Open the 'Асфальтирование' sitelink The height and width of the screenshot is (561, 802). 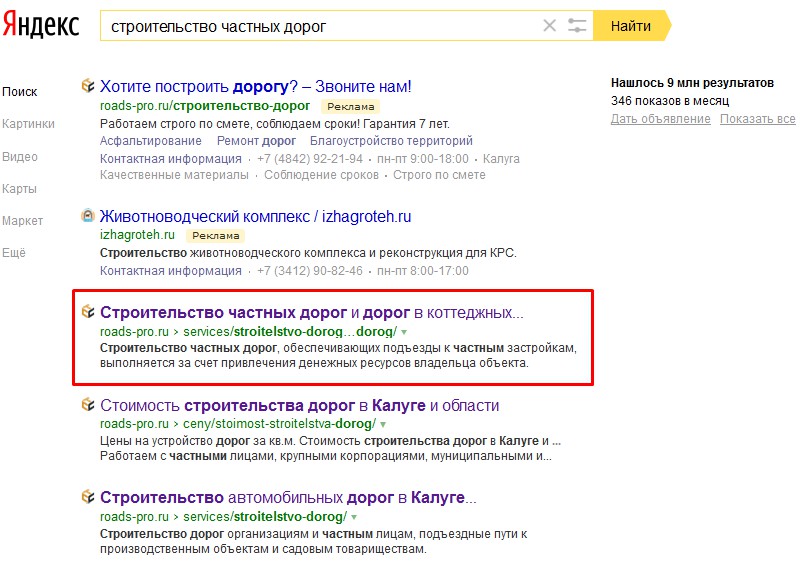point(150,141)
